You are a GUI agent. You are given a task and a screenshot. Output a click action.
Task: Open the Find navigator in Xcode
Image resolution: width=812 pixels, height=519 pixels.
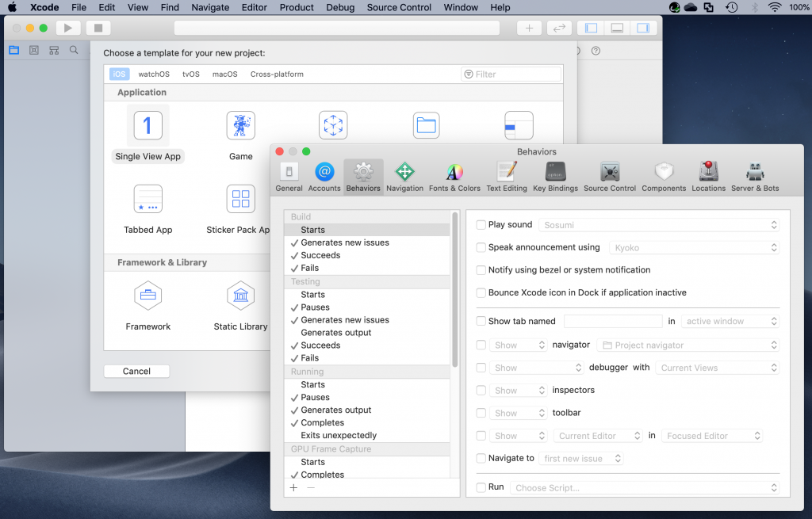pyautogui.click(x=74, y=50)
